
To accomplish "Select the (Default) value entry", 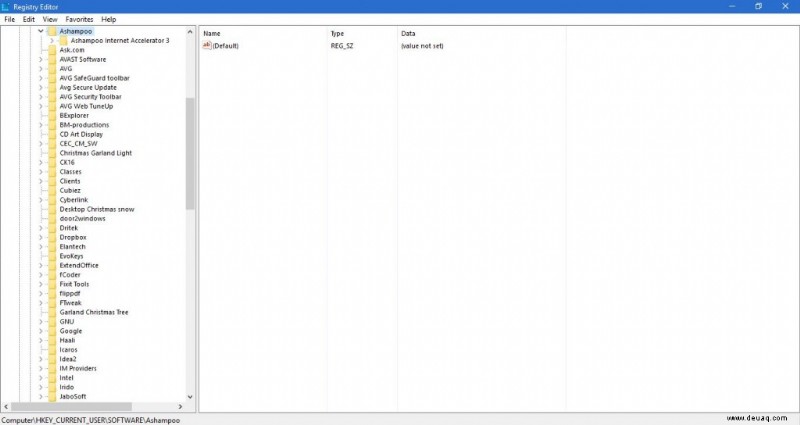I will (x=226, y=46).
